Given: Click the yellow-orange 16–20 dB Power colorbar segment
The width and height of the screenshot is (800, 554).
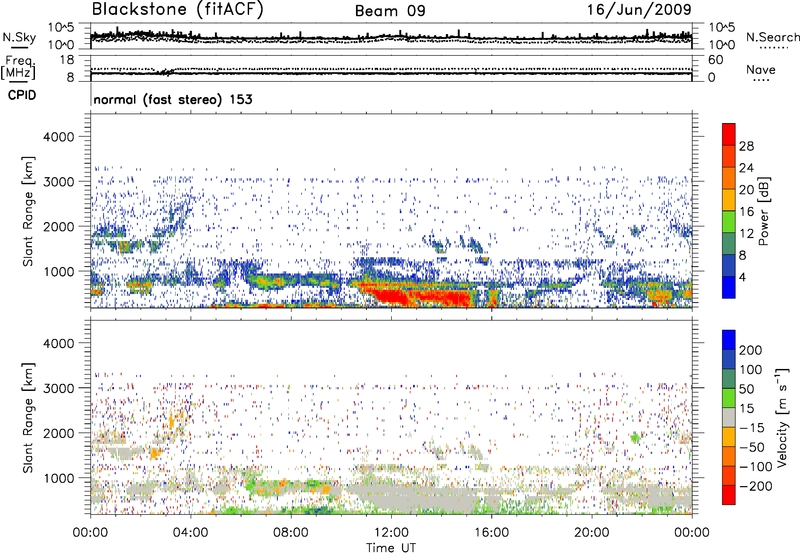Looking at the screenshot, I should click(729, 200).
